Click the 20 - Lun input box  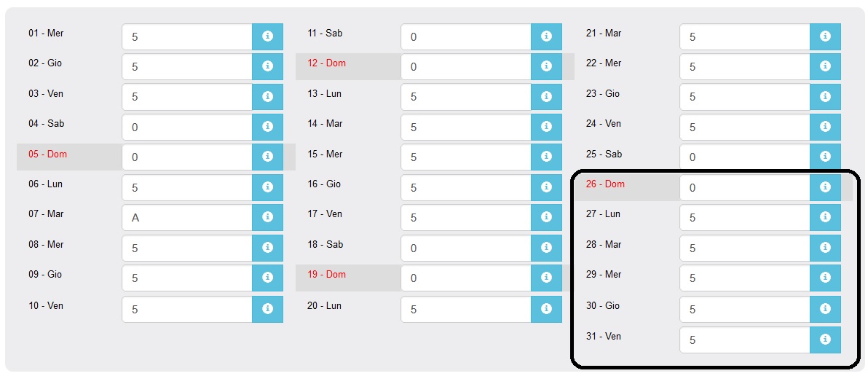[466, 309]
